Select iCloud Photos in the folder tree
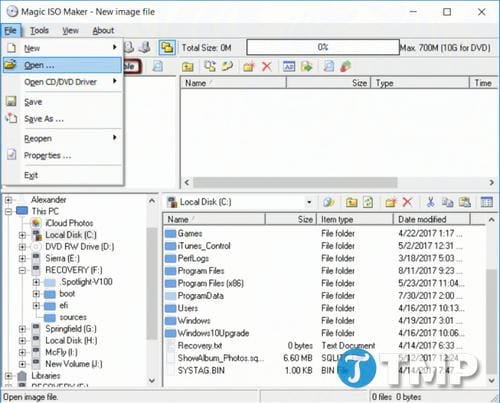The image size is (500, 403). (x=69, y=223)
